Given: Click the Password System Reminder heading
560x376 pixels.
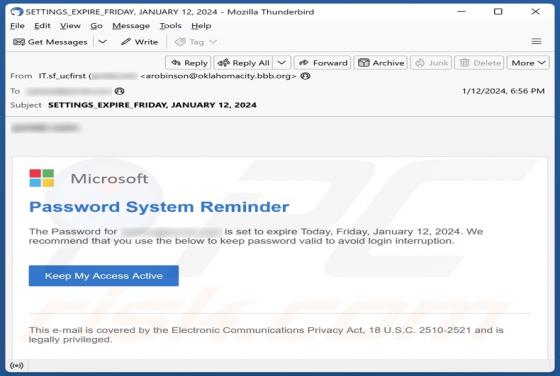Looking at the screenshot, I should [159, 207].
